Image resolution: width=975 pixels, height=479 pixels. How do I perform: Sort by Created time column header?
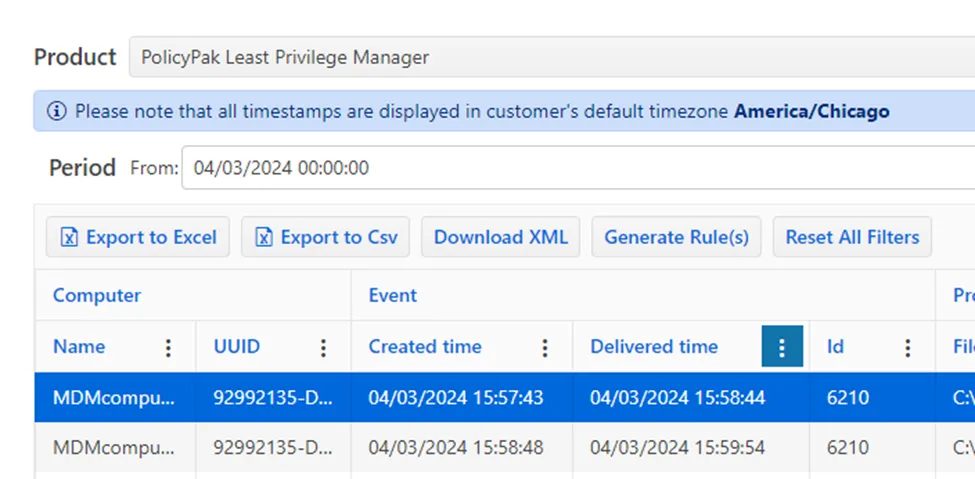coord(425,346)
